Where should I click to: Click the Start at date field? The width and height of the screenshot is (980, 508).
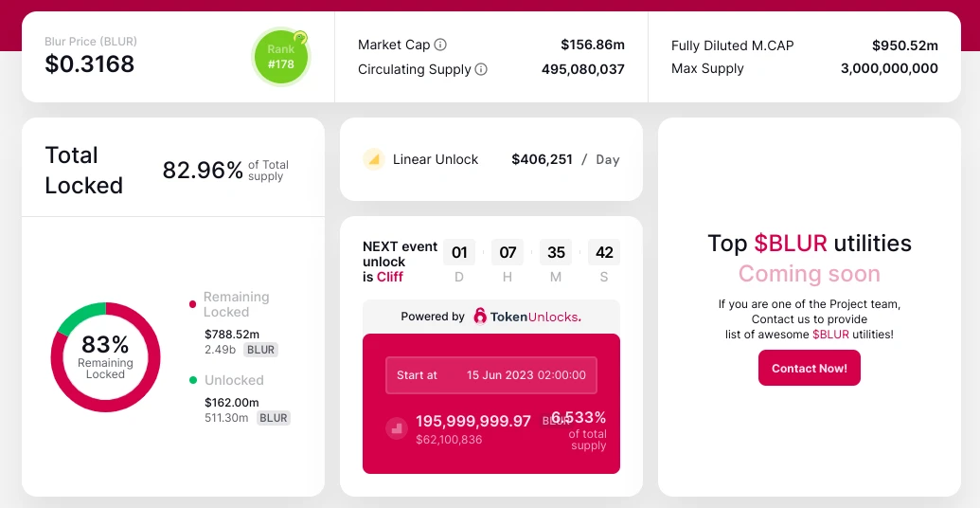(x=491, y=374)
